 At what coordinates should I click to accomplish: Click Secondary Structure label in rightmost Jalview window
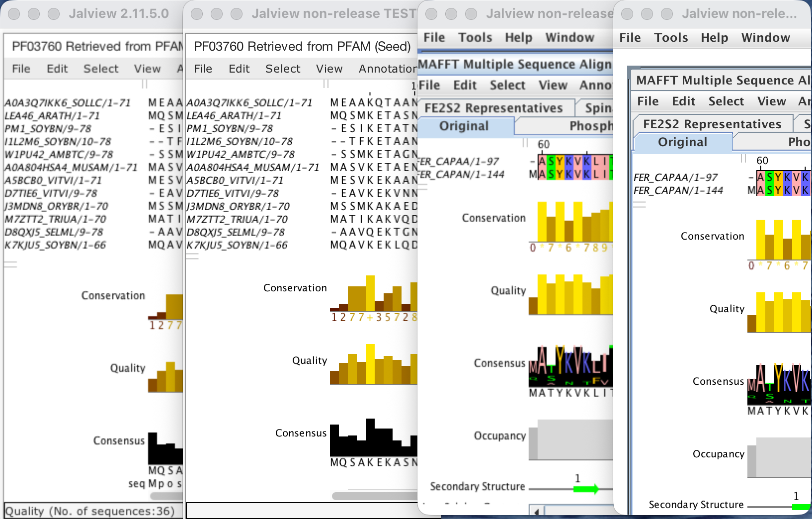tap(696, 505)
